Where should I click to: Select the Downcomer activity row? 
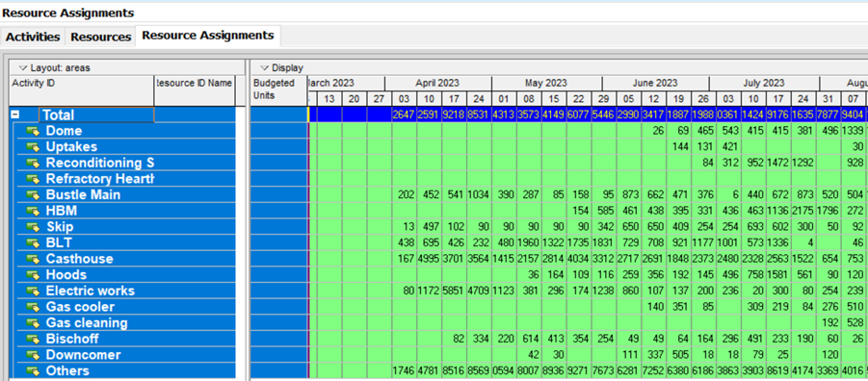[124, 355]
